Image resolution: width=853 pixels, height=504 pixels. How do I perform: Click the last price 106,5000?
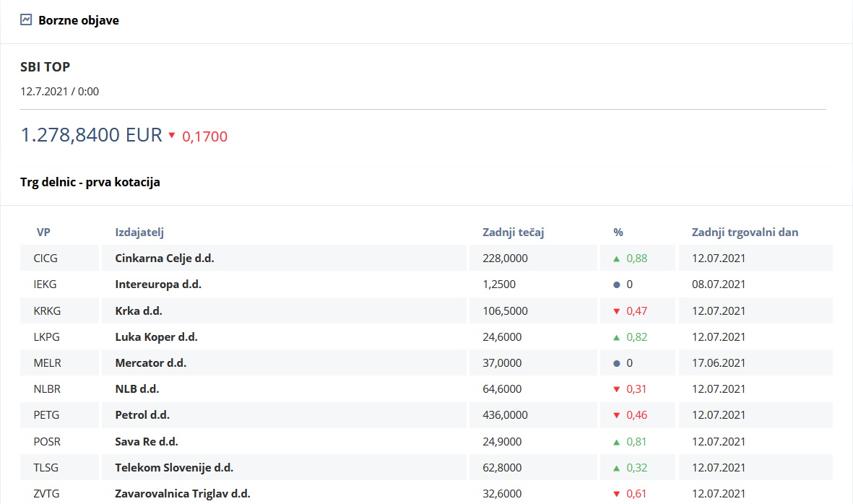505,311
